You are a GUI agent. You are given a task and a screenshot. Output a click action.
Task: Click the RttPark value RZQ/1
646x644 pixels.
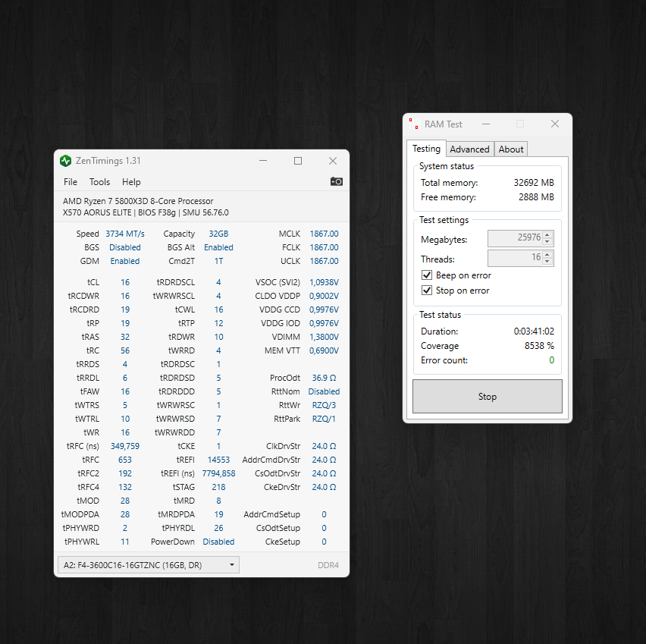point(325,419)
